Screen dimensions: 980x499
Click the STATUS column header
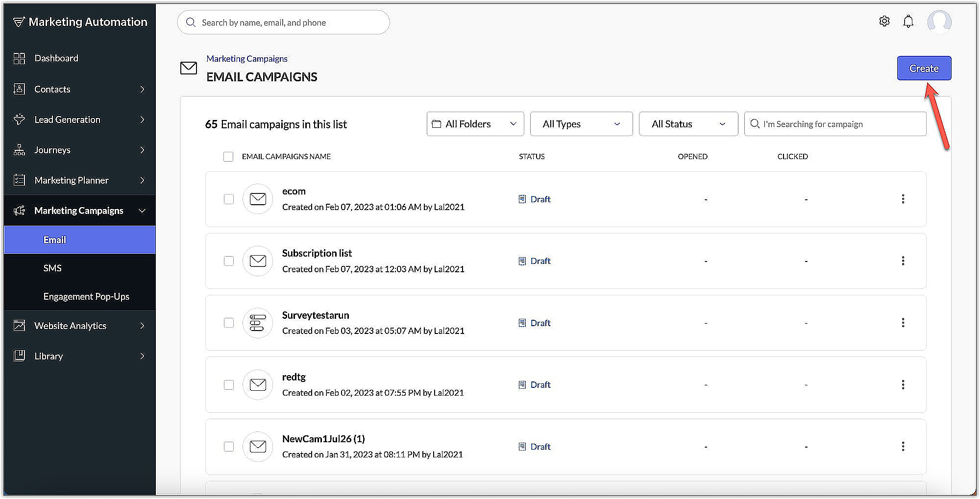(532, 157)
